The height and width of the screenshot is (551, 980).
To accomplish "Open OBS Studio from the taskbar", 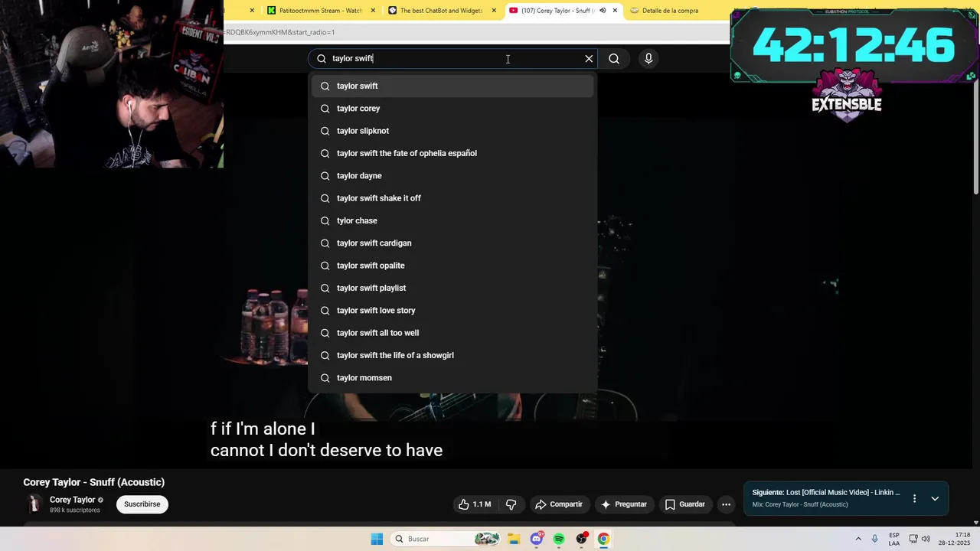I will tap(582, 539).
